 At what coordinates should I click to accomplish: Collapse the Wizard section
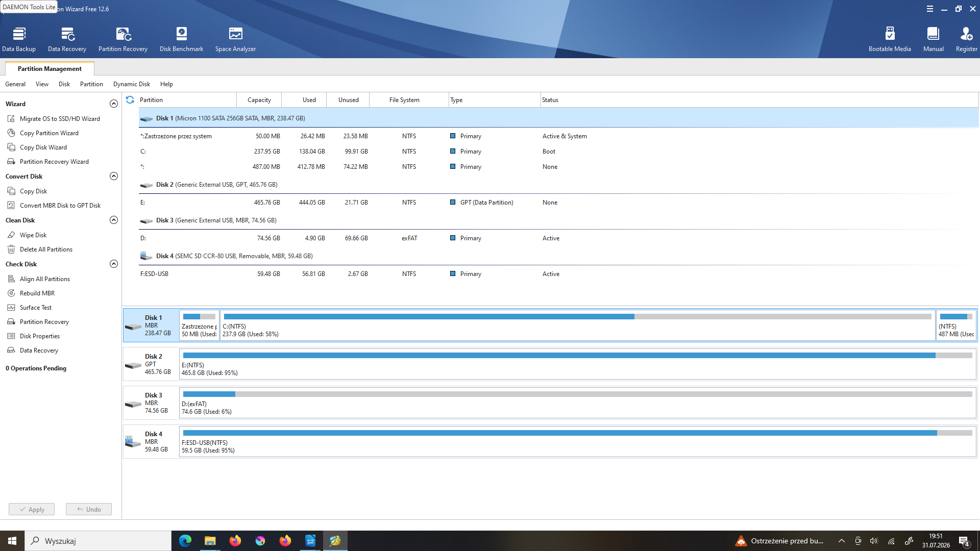pos(114,104)
